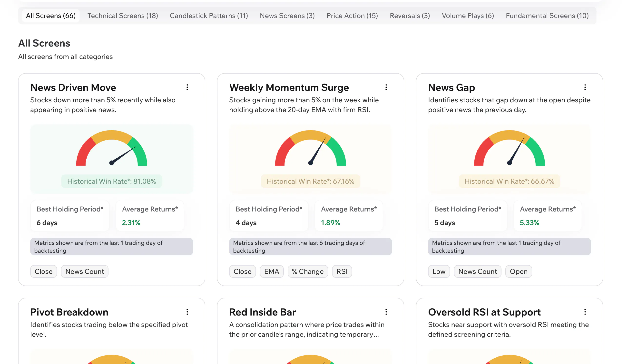Click the 1.89% Average Returns value
The height and width of the screenshot is (364, 628).
(x=330, y=223)
